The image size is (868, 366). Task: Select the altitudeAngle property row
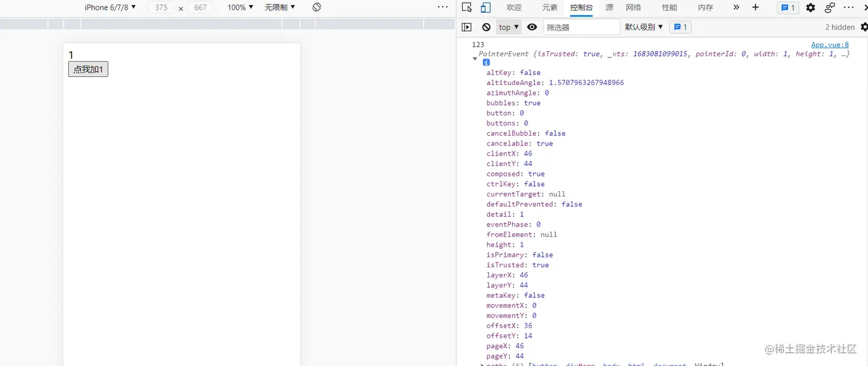(555, 83)
